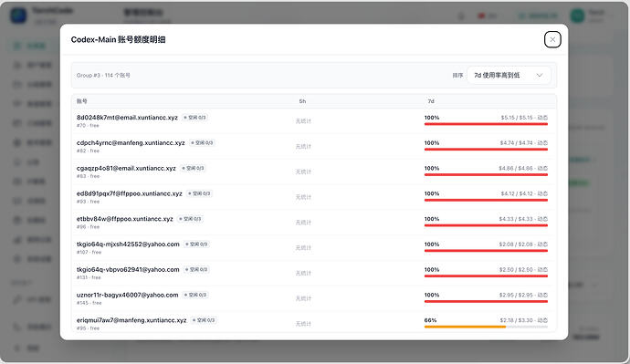This screenshot has height=364, width=630.
Task: Click the #107 · free label
Action: point(89,252)
